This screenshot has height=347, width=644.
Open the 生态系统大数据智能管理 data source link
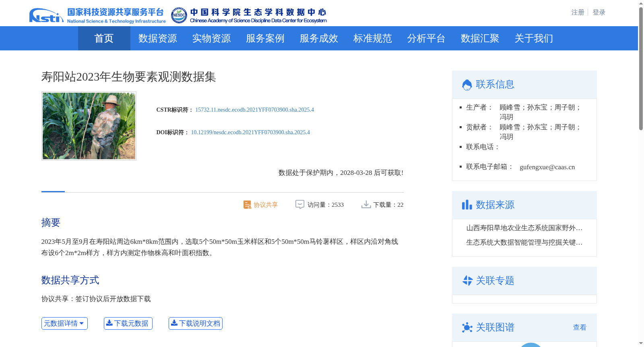coord(524,243)
